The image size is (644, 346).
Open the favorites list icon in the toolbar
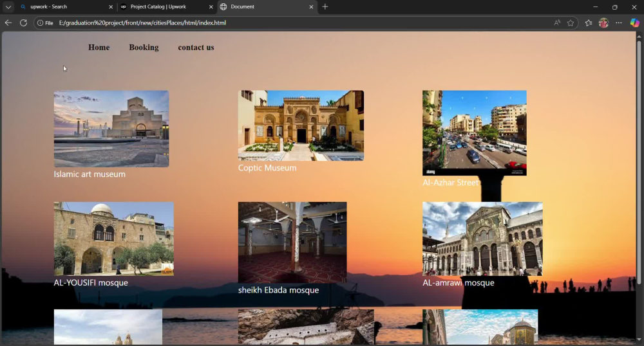tap(589, 23)
